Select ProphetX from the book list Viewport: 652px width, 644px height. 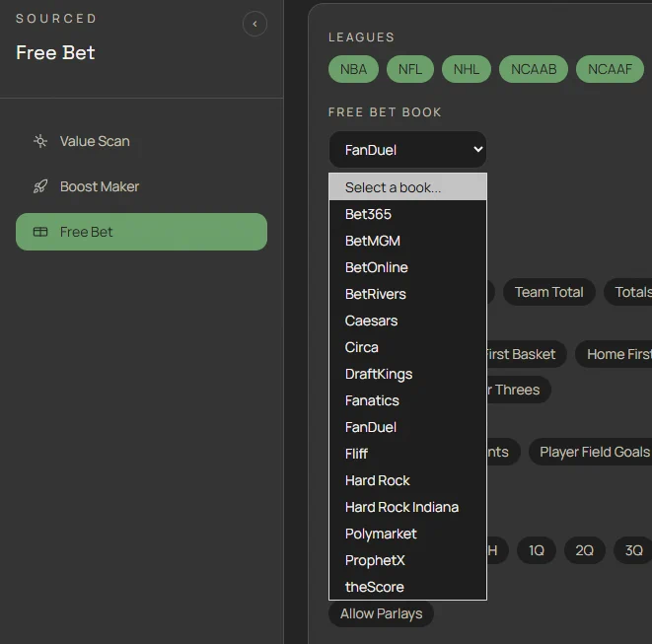(x=407, y=560)
